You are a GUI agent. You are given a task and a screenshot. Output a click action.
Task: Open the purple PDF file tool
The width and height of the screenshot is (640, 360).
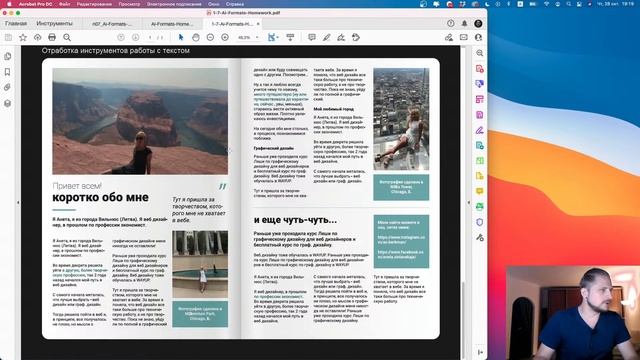click(480, 115)
